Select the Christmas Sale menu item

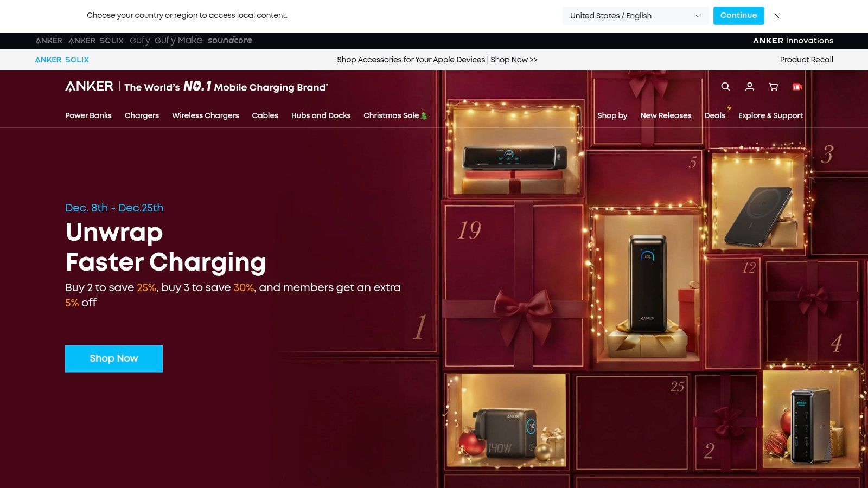click(x=395, y=115)
